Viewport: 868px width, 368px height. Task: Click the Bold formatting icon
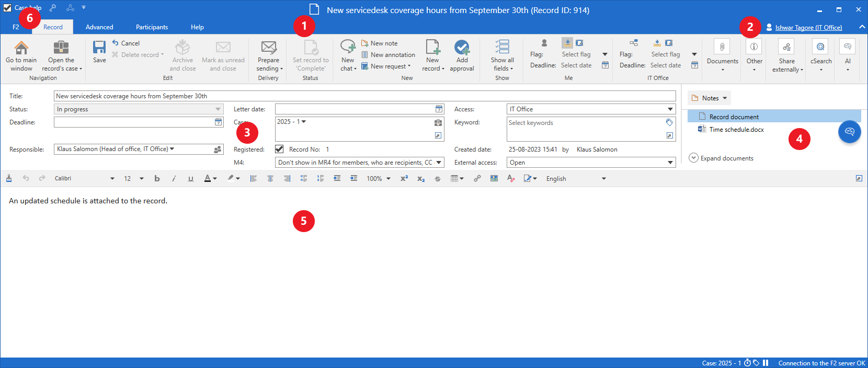pyautogui.click(x=157, y=179)
